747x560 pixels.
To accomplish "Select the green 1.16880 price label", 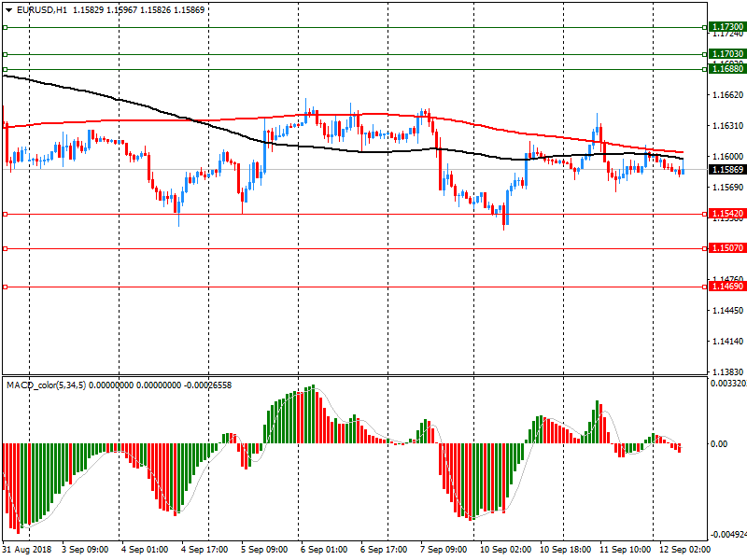I will tap(726, 69).
